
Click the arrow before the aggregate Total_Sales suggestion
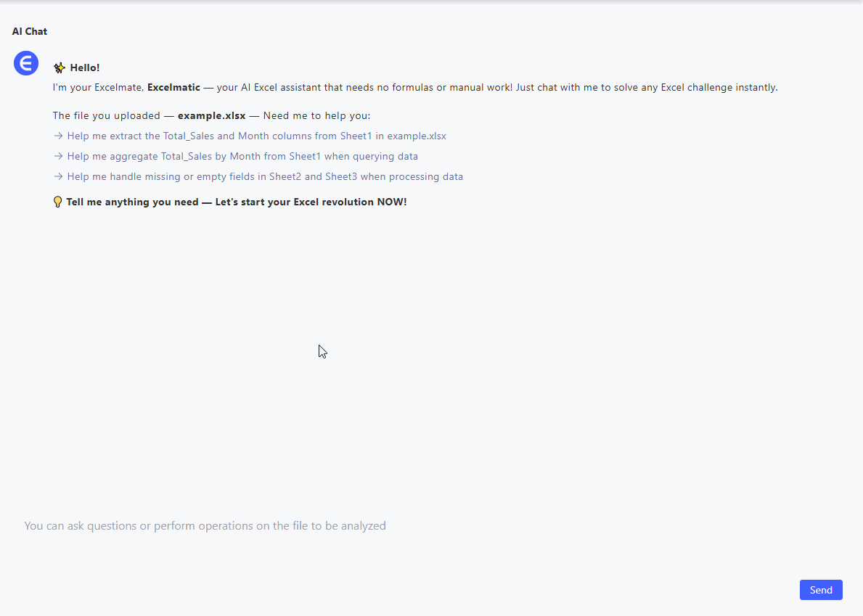58,156
